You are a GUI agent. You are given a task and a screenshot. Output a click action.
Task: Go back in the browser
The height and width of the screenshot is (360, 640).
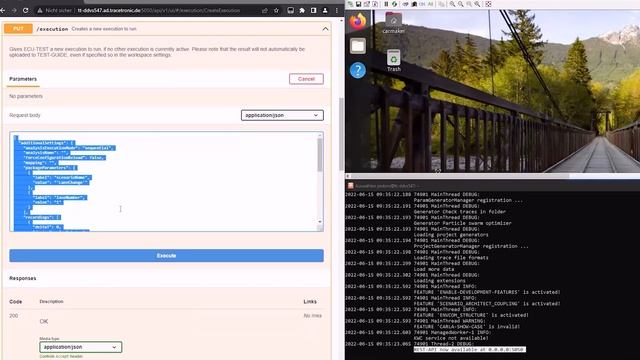[x=3, y=10]
